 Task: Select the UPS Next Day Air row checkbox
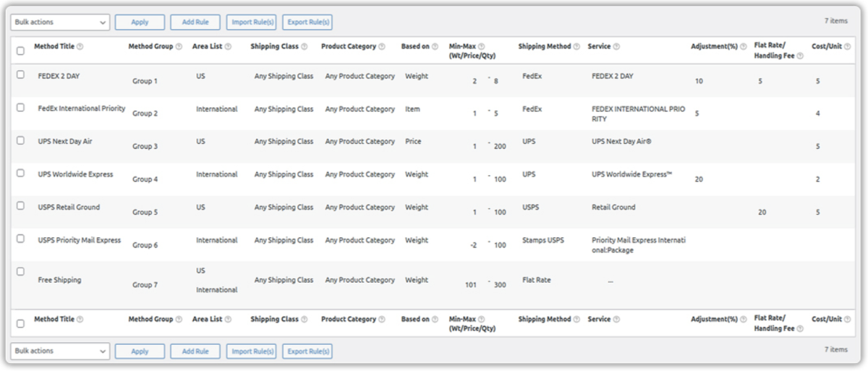pos(20,140)
